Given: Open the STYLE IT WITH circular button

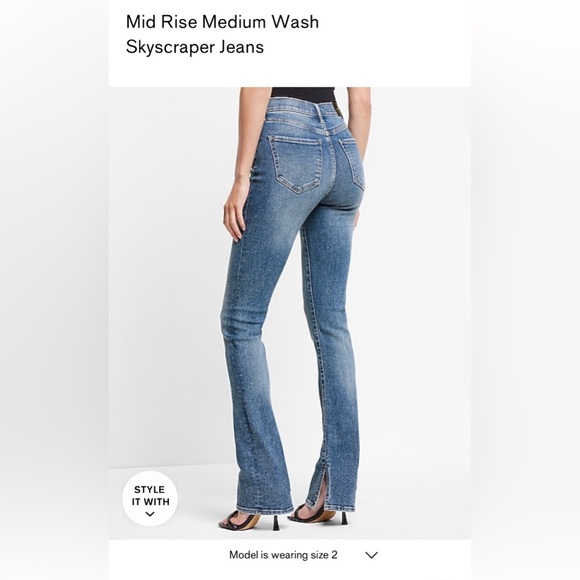Looking at the screenshot, I should [x=150, y=498].
